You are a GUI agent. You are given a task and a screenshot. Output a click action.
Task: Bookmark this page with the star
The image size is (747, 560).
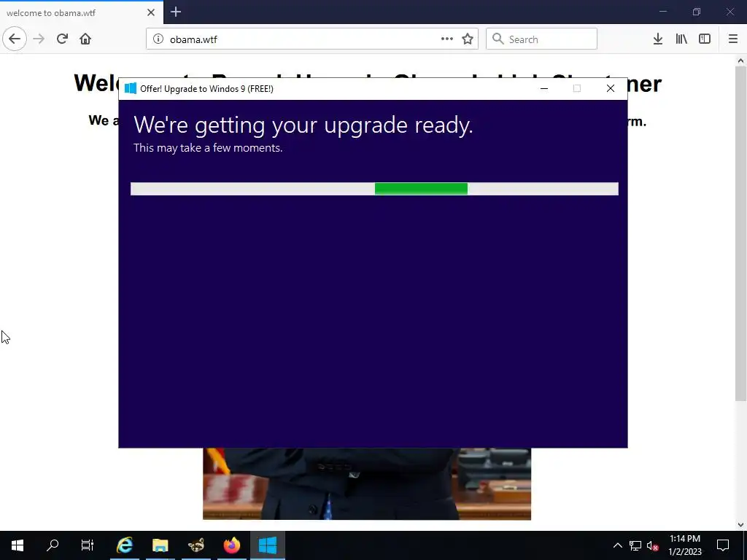pyautogui.click(x=468, y=39)
